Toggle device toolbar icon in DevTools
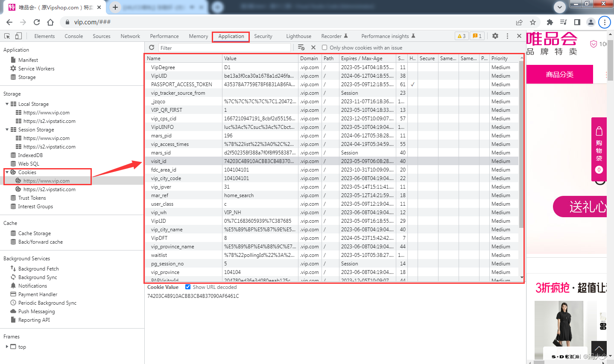 pos(18,36)
